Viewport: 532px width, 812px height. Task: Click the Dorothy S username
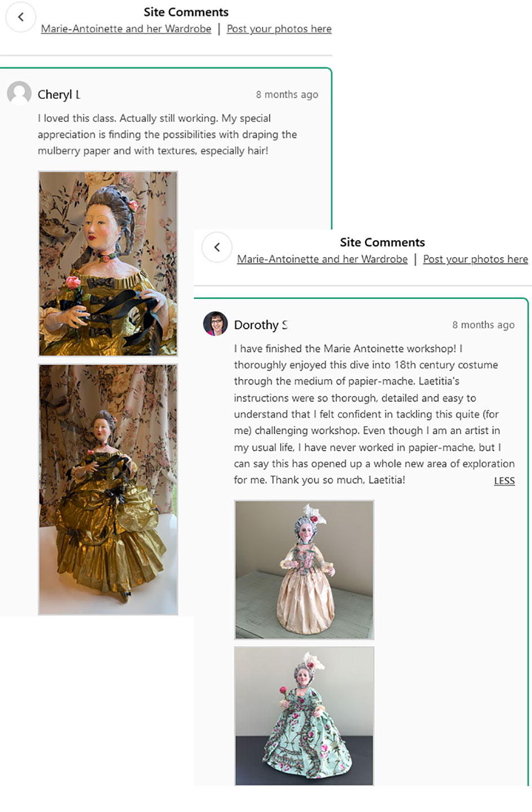(x=261, y=325)
